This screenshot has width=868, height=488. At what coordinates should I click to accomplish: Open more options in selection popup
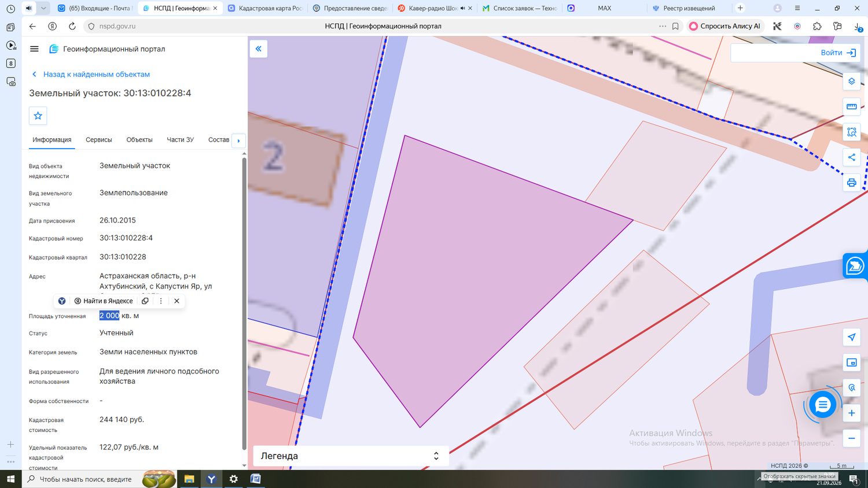point(161,301)
